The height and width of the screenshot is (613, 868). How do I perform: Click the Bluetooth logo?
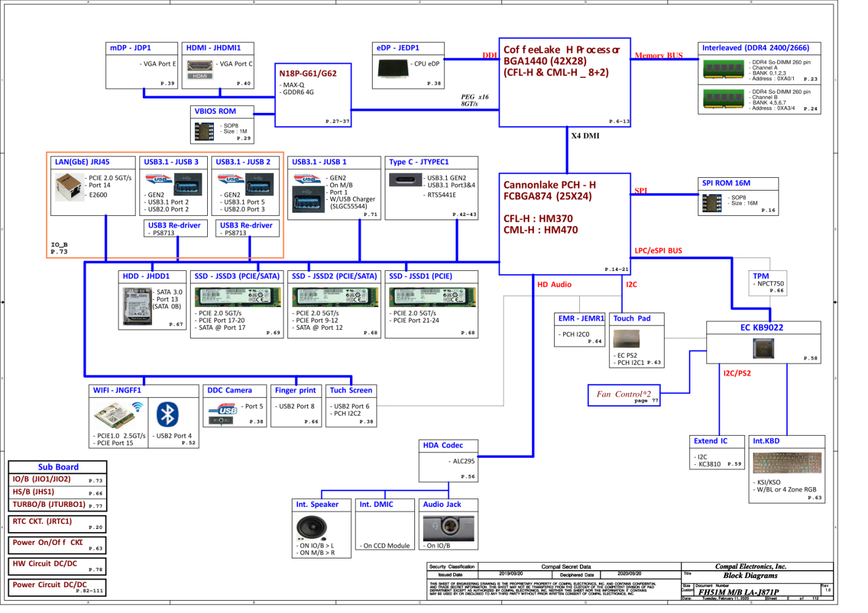(x=167, y=414)
